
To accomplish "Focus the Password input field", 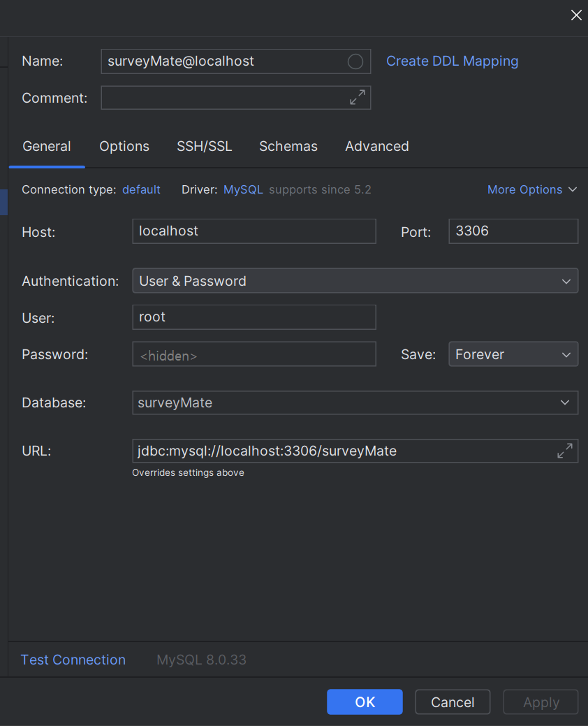I will 253,355.
